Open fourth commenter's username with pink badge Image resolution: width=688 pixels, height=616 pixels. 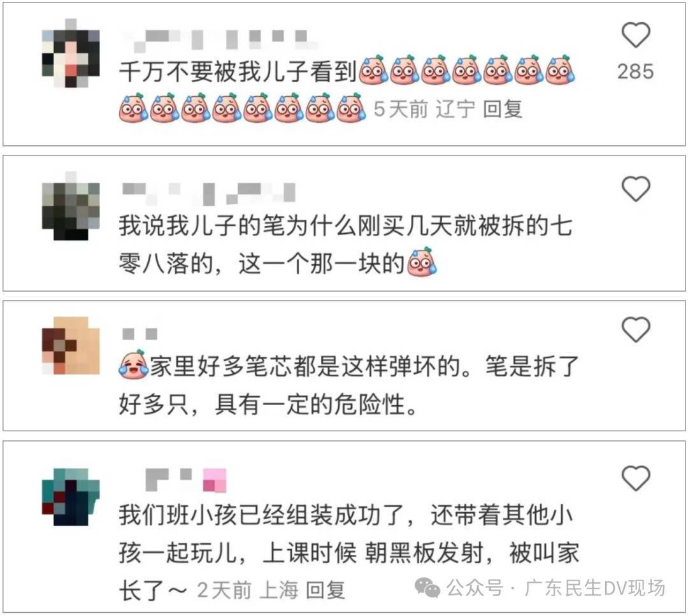coord(185,480)
